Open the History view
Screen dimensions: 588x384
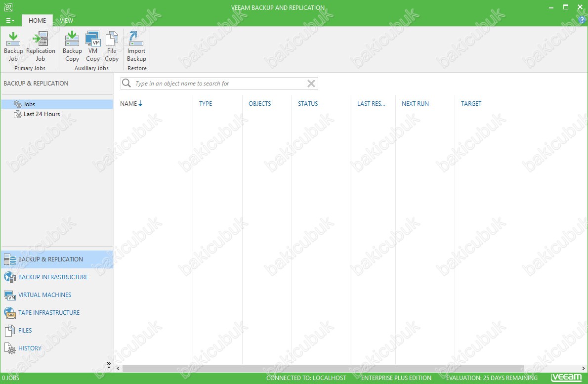pyautogui.click(x=57, y=348)
